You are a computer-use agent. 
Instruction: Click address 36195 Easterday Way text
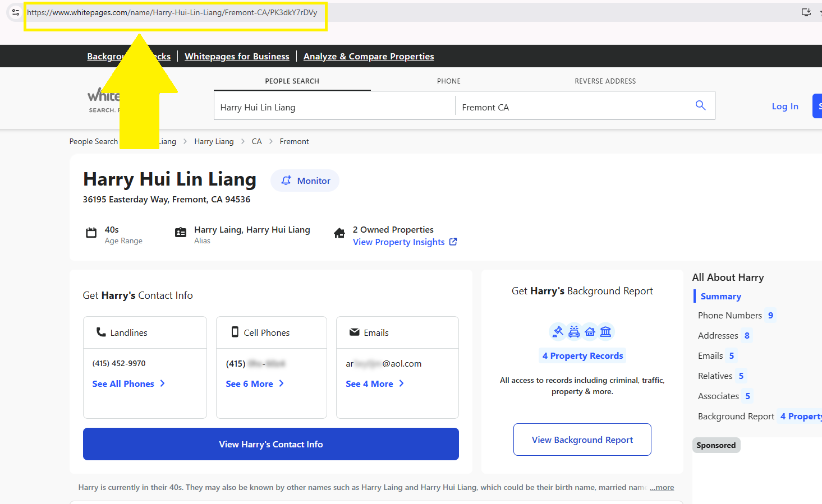coord(167,199)
